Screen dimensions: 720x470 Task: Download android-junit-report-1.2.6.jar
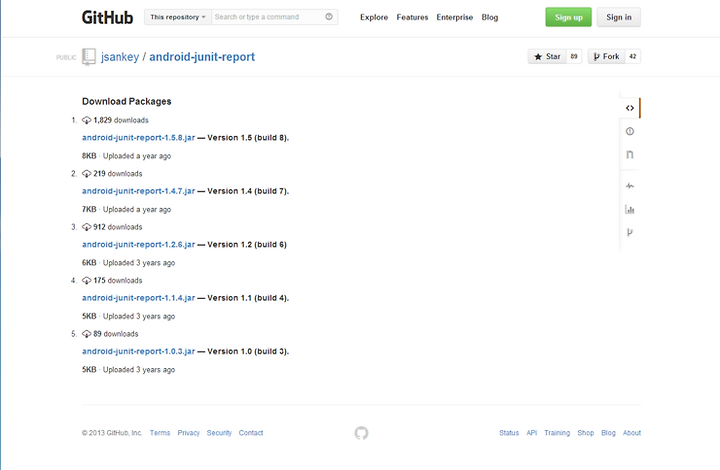[138, 245]
